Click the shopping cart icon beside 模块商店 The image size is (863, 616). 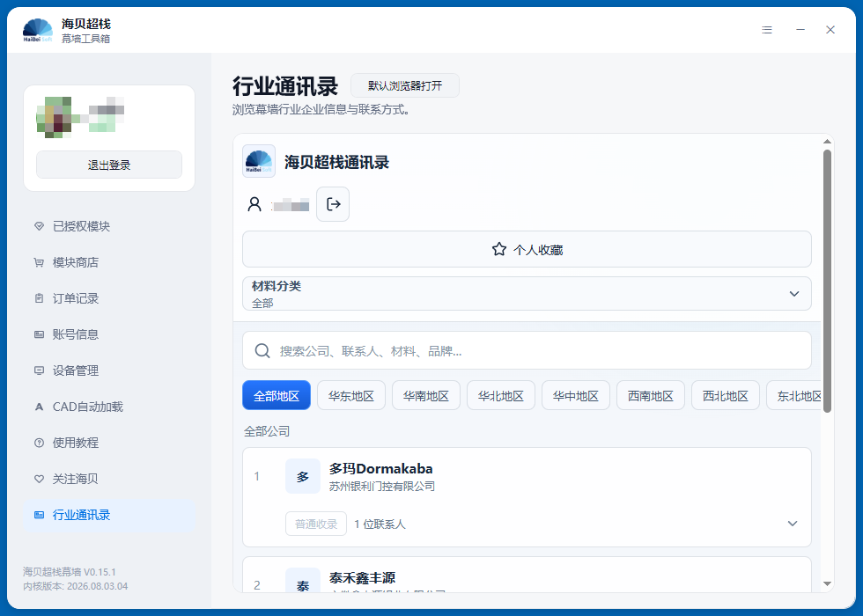pyautogui.click(x=39, y=262)
